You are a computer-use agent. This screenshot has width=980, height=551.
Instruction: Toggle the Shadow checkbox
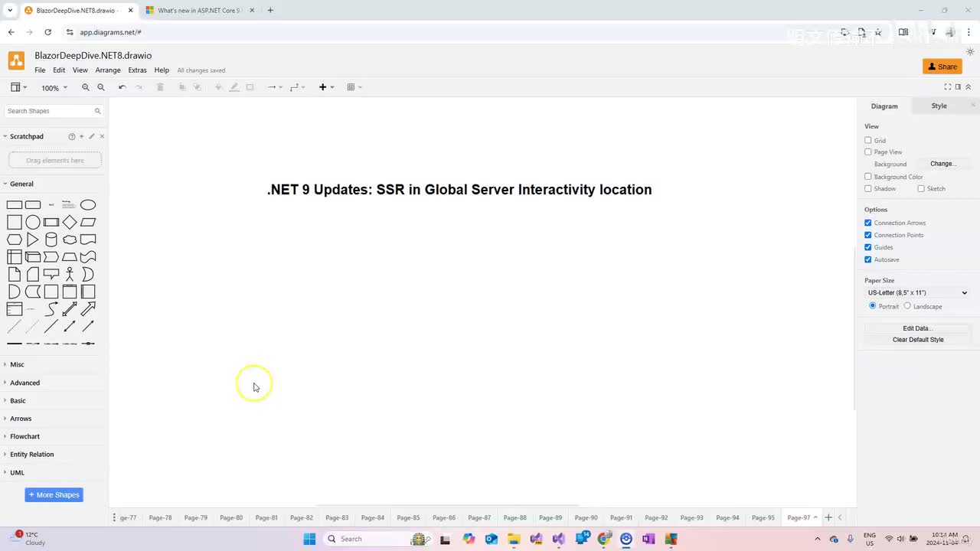pos(868,188)
